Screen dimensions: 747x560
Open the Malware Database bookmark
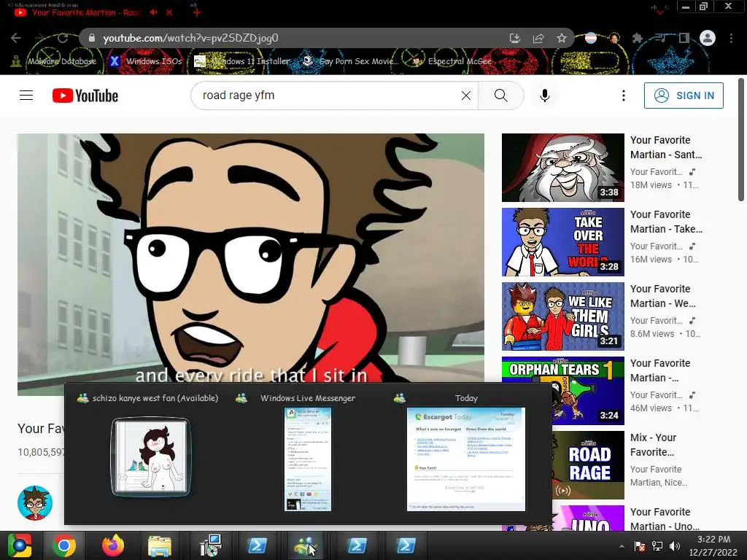pos(54,61)
